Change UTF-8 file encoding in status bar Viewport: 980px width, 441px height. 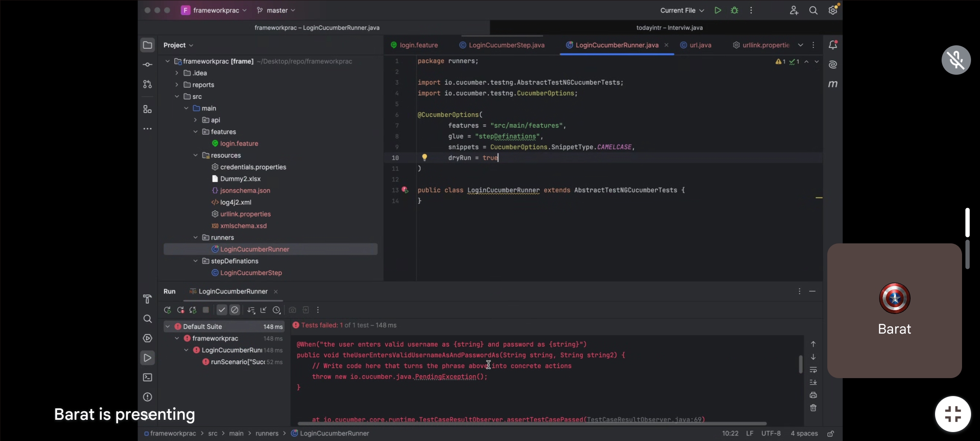[x=771, y=433]
